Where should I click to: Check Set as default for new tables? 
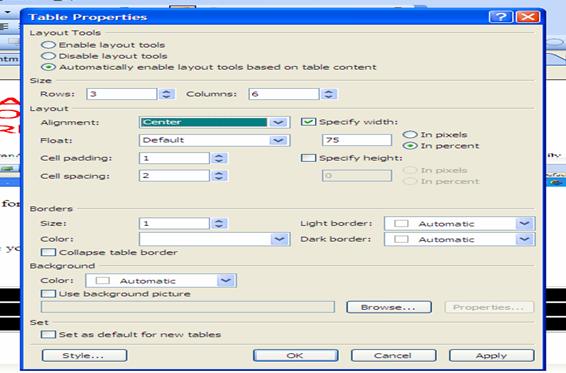click(48, 335)
